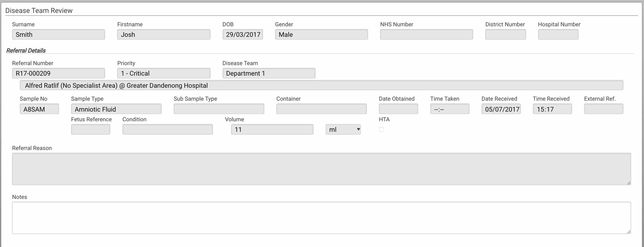Image resolution: width=644 pixels, height=247 pixels.
Task: Click the Priority field showing 1 - Critical
Action: pos(164,73)
